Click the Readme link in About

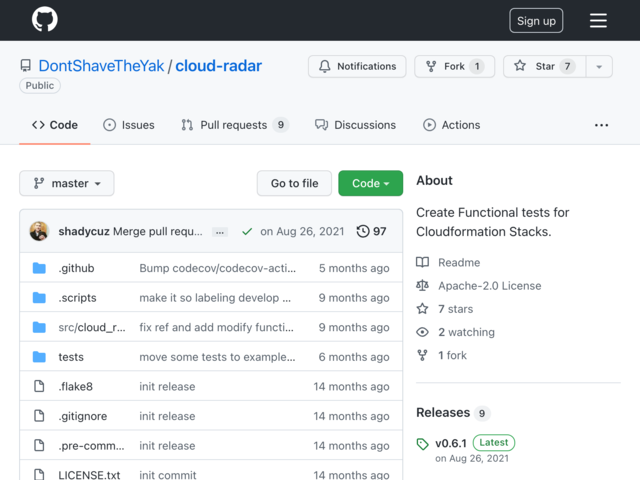tap(459, 262)
